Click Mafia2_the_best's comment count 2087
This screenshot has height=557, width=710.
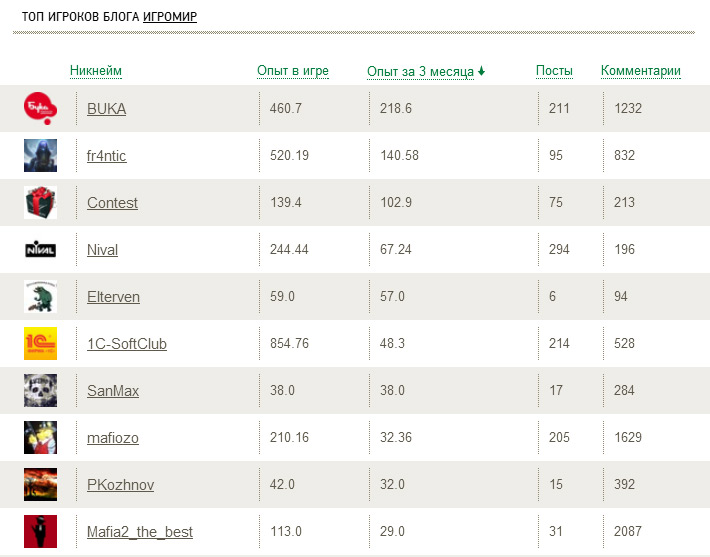pos(628,531)
